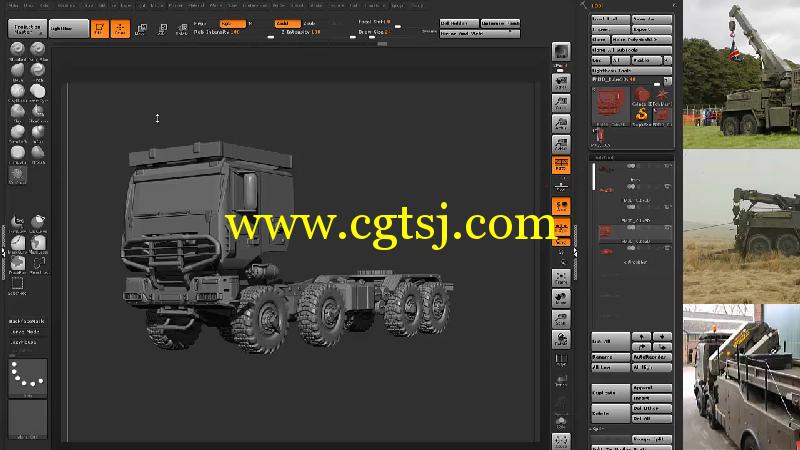This screenshot has height=450, width=800.
Task: Open the Alpha menu
Action: coord(14,5)
